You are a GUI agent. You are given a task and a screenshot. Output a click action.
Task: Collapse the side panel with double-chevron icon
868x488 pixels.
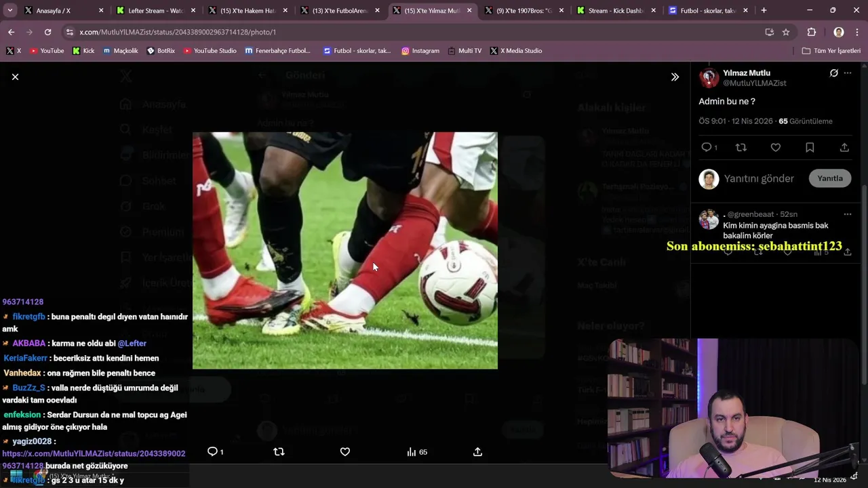click(x=675, y=77)
